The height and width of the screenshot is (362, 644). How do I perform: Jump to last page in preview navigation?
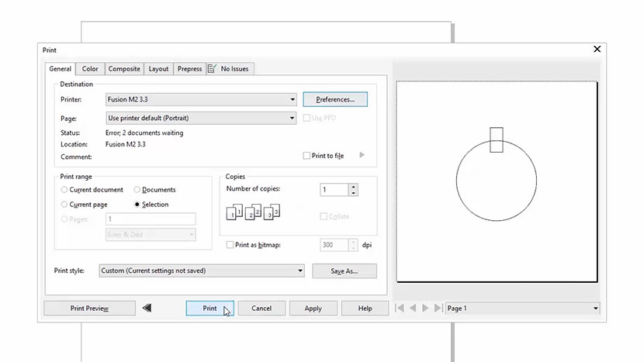pyautogui.click(x=438, y=309)
